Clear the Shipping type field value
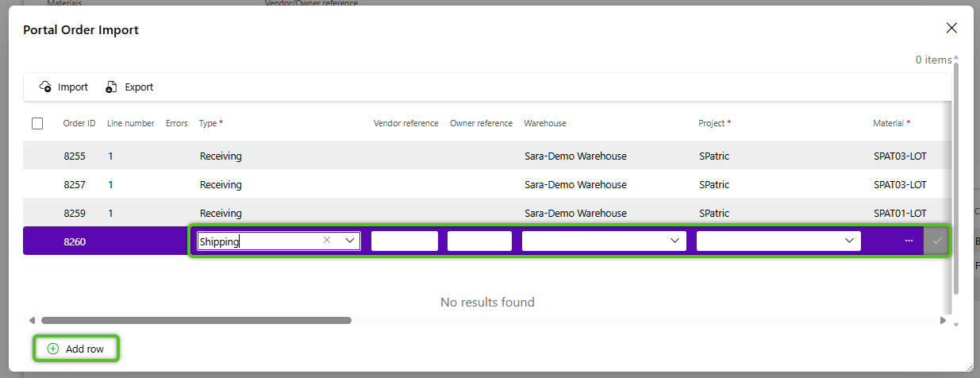This screenshot has width=980, height=378. pos(327,241)
